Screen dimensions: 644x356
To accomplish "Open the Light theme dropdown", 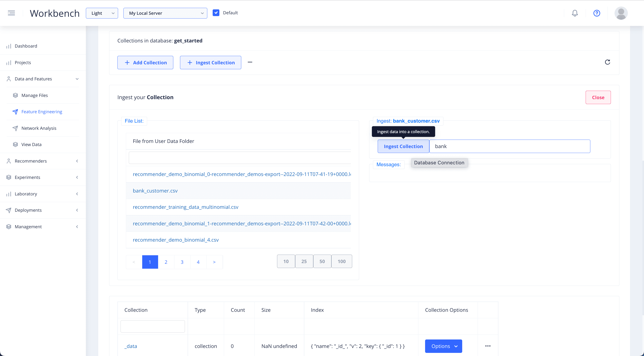I will click(102, 13).
